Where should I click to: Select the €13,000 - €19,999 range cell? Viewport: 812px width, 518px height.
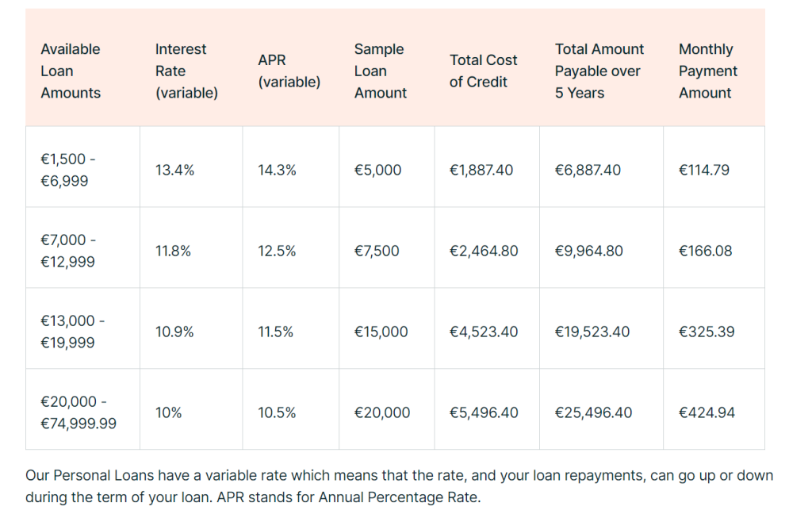pos(72,332)
